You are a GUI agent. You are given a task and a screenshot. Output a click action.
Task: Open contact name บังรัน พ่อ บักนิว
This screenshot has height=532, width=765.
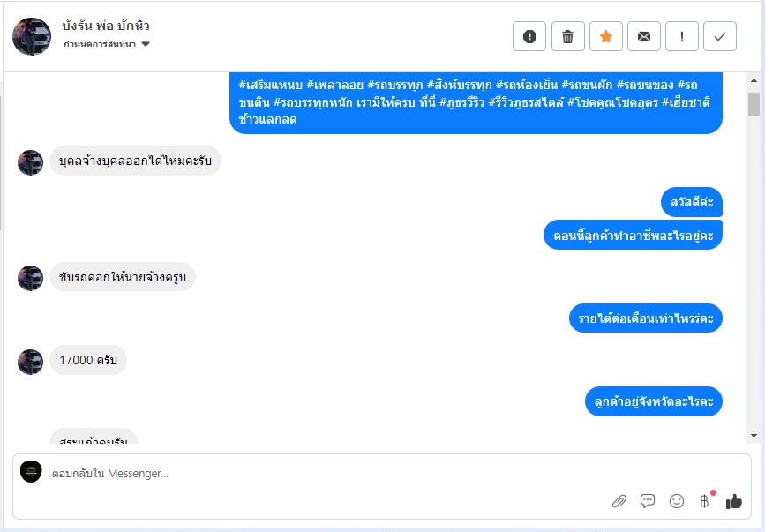tap(106, 26)
